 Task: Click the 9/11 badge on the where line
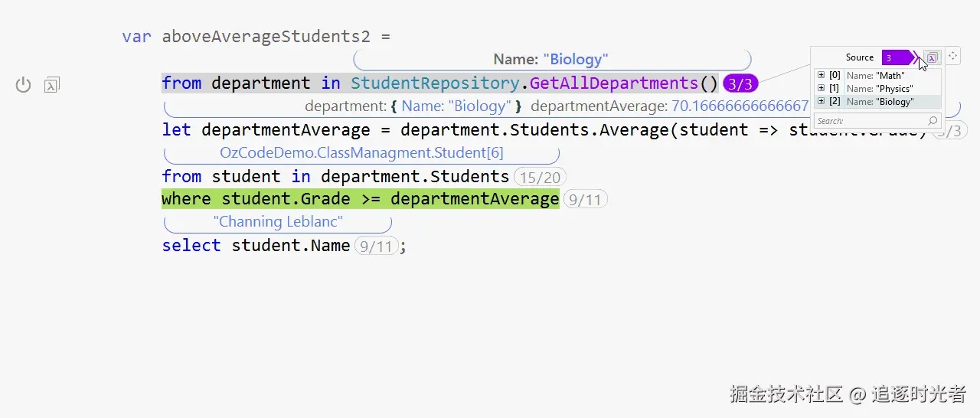point(586,201)
